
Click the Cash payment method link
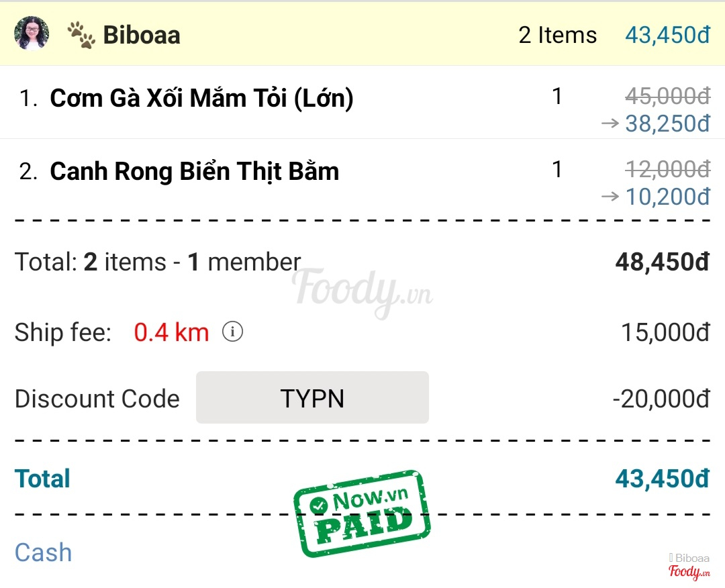[43, 552]
